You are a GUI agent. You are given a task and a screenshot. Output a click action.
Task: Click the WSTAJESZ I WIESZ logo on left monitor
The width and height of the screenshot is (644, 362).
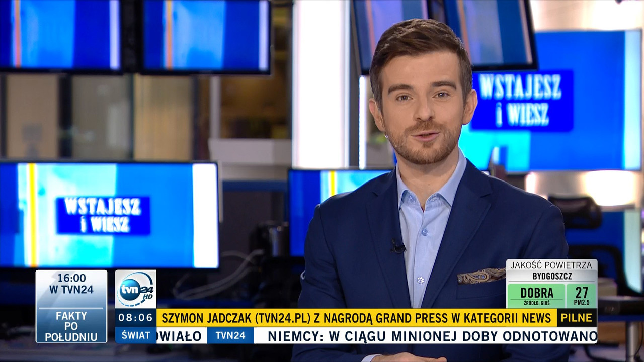[x=103, y=215]
